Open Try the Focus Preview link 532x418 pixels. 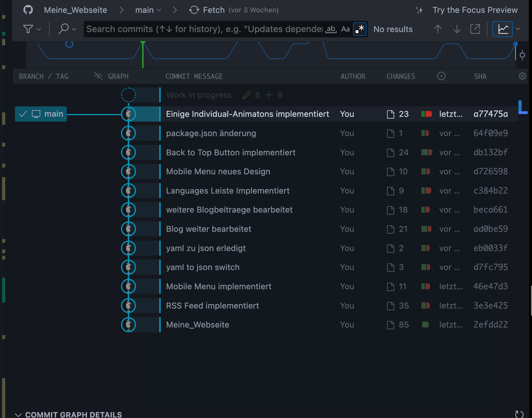pyautogui.click(x=475, y=10)
